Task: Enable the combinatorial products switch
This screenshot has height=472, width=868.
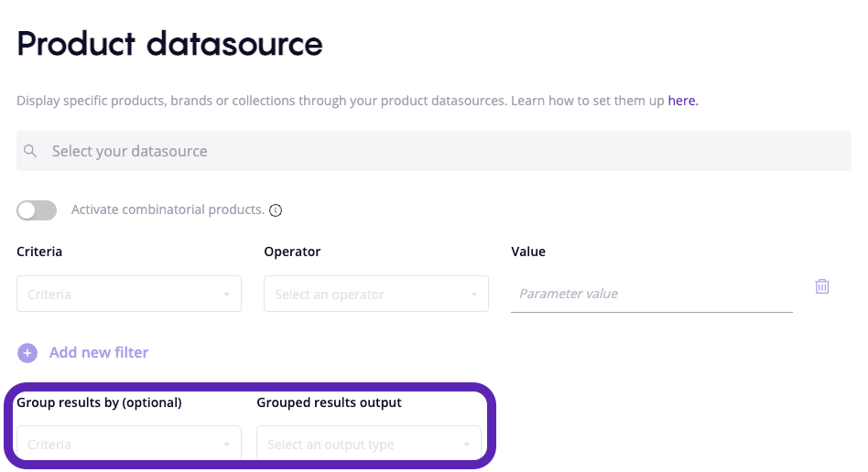Action: (37, 210)
